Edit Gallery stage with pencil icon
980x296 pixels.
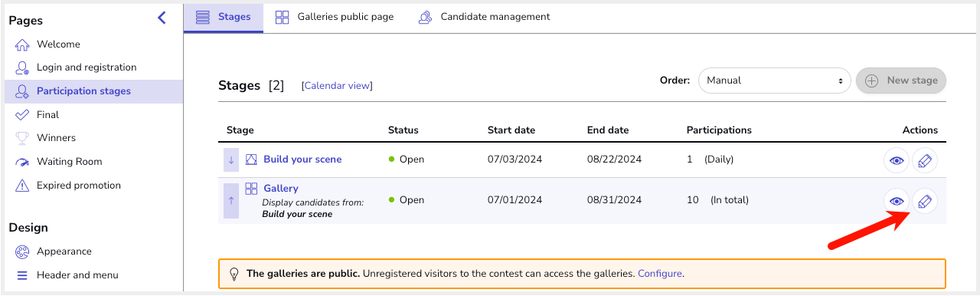click(925, 201)
